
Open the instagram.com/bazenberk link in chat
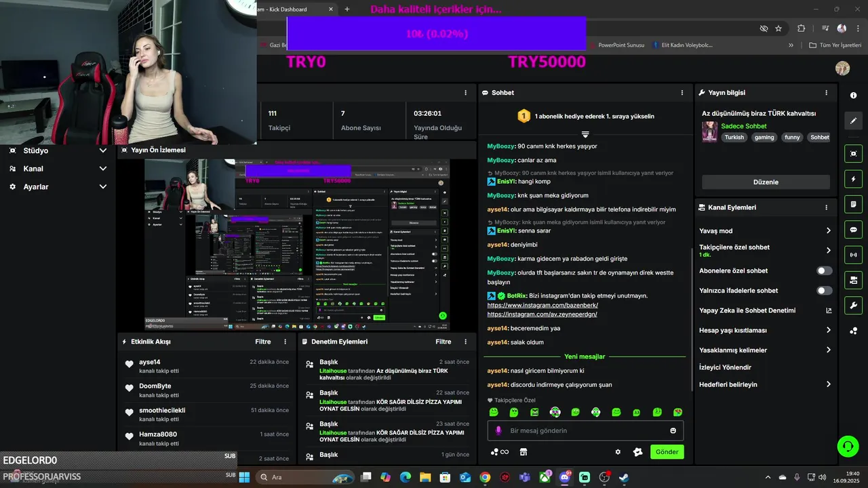tap(542, 305)
